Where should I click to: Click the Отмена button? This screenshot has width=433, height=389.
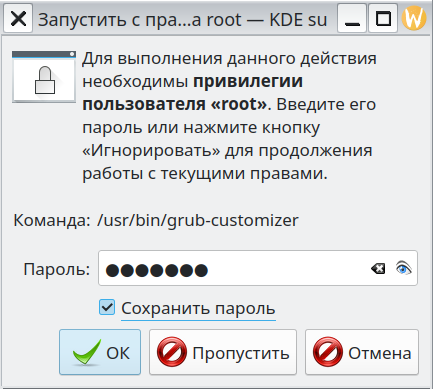coord(362,352)
